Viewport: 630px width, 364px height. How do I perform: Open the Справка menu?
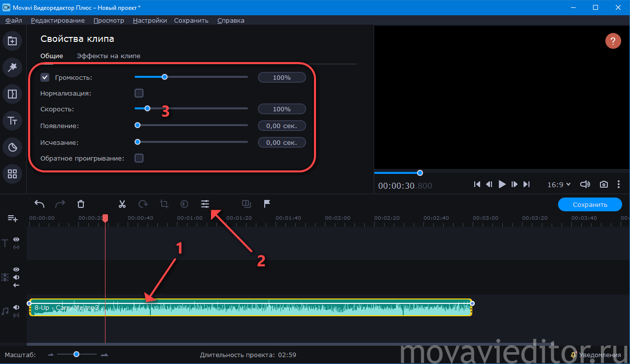click(231, 20)
